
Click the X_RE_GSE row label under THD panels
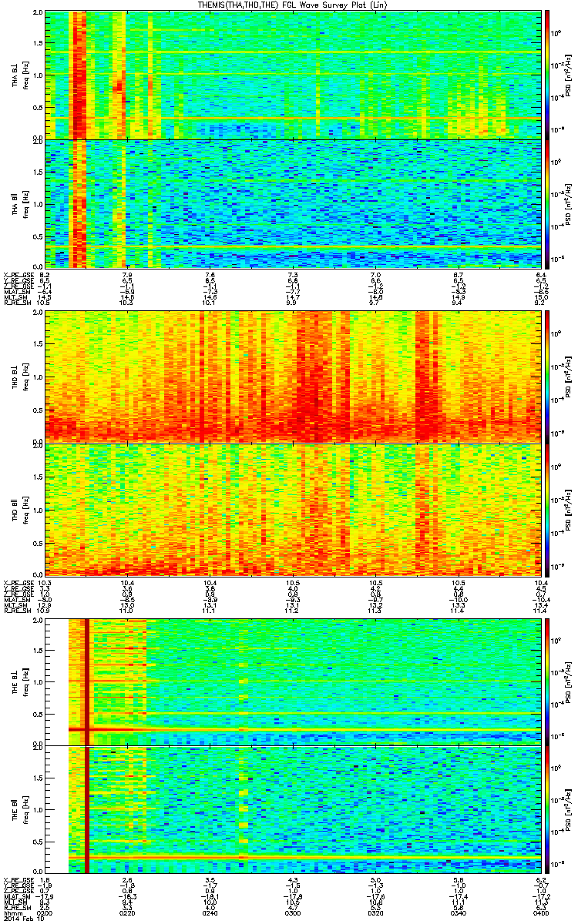click(x=18, y=581)
